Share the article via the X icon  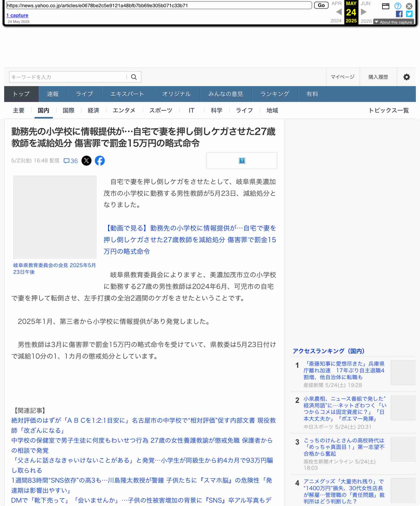point(87,161)
